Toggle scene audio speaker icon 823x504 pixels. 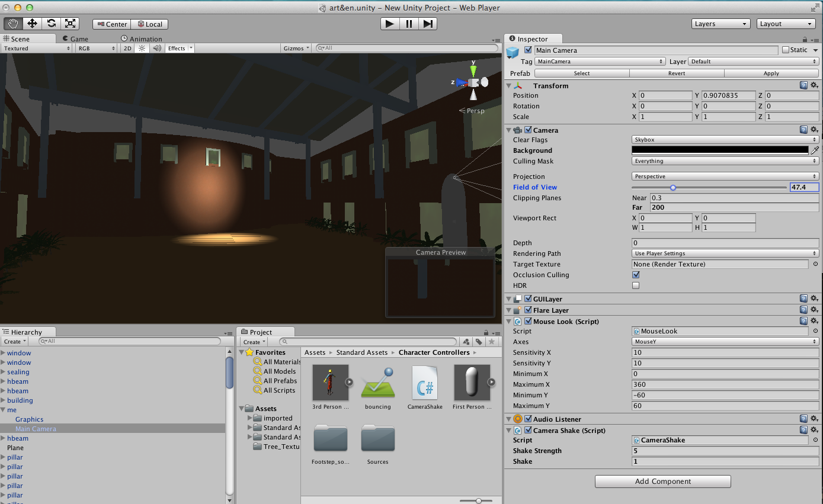(156, 49)
